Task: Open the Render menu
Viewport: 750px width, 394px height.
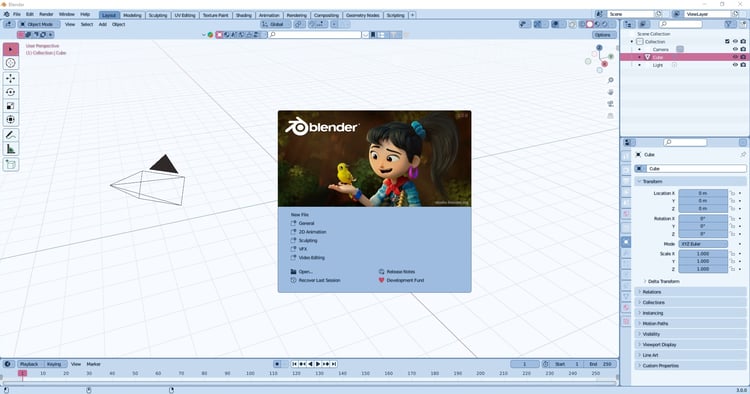Action: 46,14
